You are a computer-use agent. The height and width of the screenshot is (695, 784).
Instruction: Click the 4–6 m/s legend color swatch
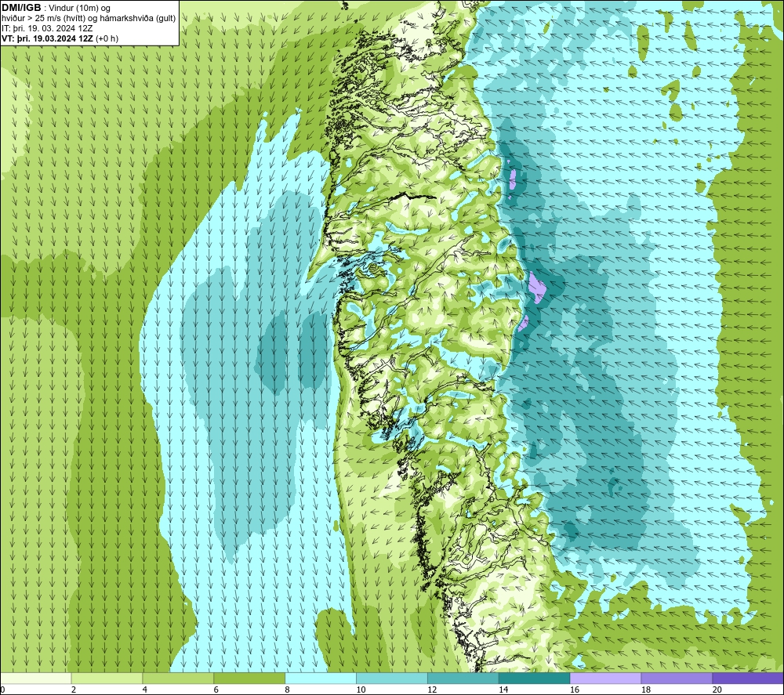(x=178, y=678)
